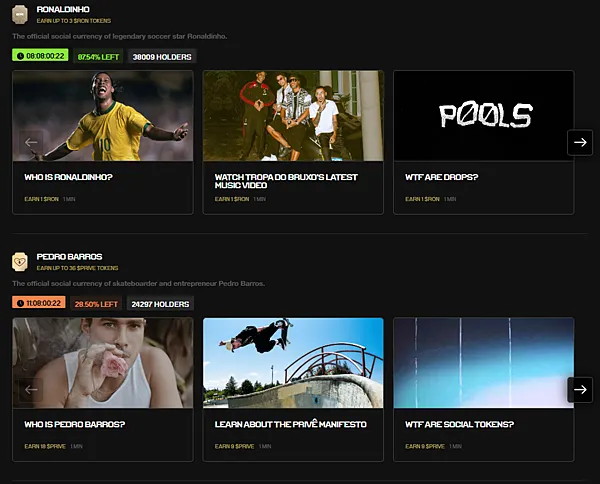Open the POOLS logo thumbnail
Viewport: 600px width, 484px height.
(484, 116)
